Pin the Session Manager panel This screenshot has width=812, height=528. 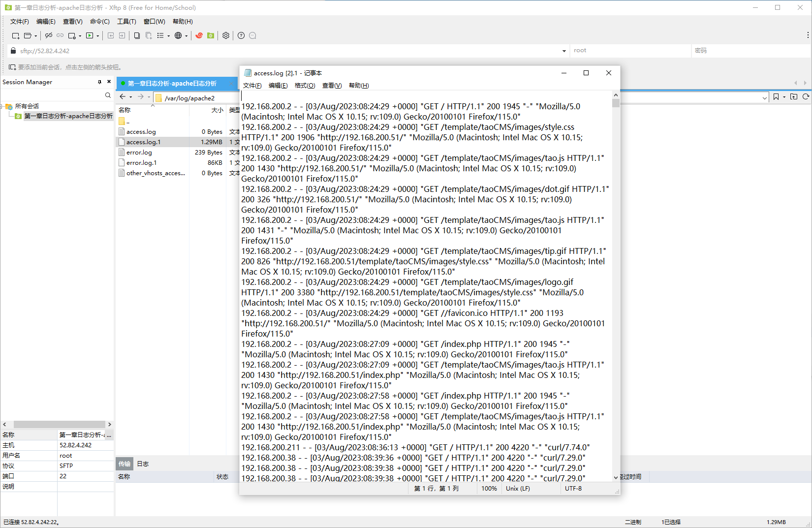pos(99,82)
